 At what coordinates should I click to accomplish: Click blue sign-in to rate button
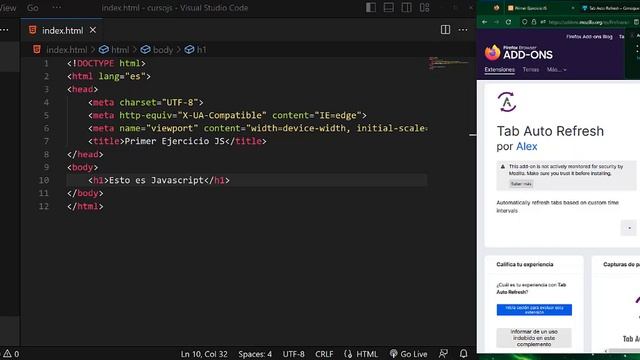point(534,309)
